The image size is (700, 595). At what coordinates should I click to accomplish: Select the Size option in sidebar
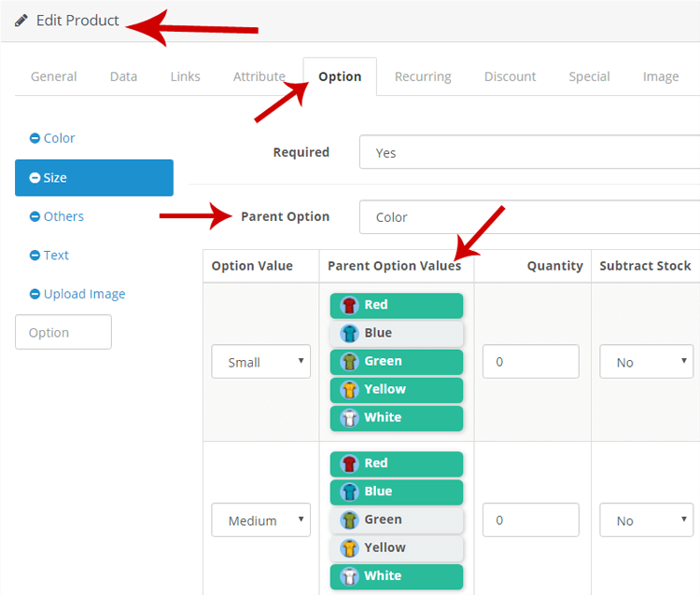(94, 178)
